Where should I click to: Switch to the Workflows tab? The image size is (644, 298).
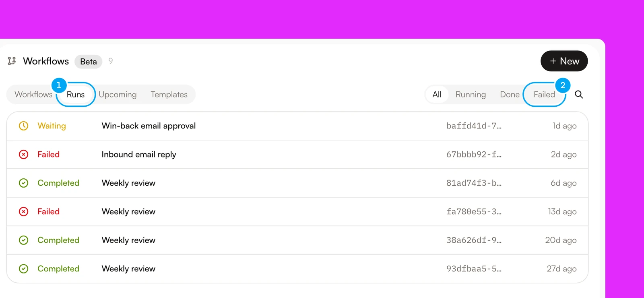point(33,94)
